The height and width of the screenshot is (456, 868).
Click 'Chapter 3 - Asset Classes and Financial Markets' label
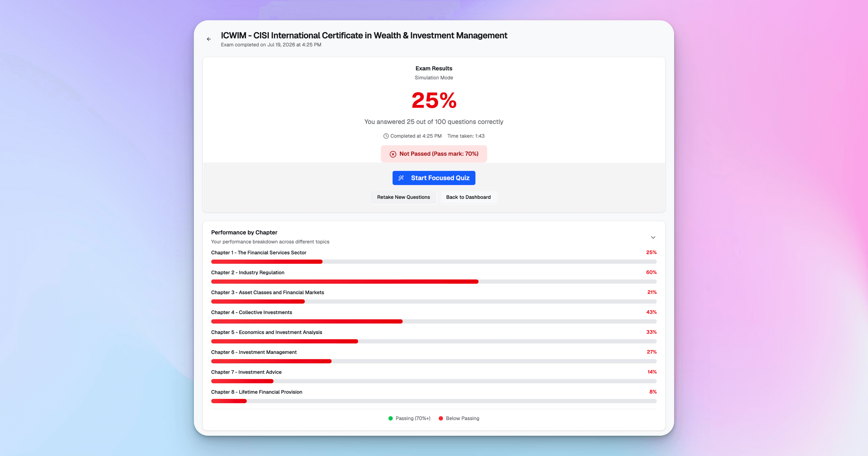coord(268,292)
